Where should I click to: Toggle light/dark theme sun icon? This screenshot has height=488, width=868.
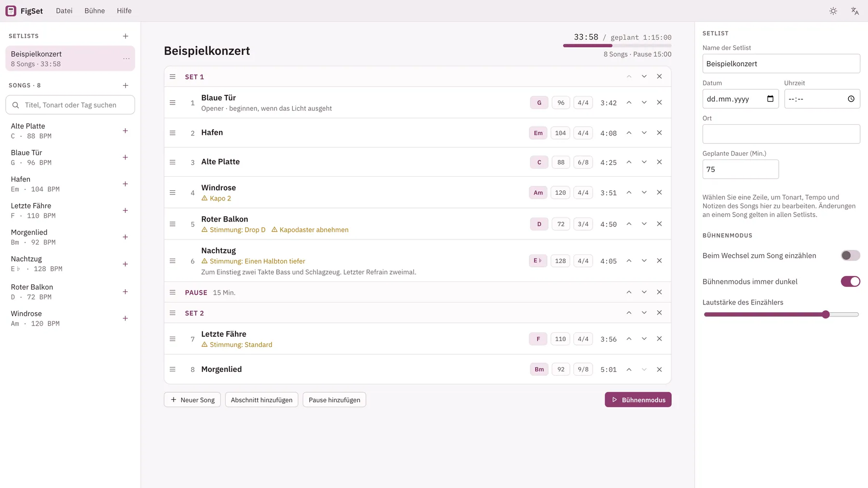tap(833, 11)
